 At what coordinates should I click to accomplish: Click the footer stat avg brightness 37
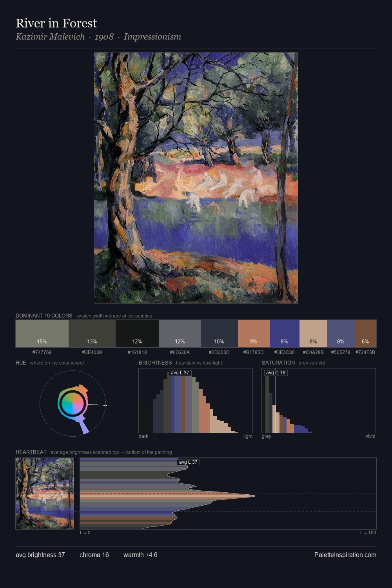point(40,555)
